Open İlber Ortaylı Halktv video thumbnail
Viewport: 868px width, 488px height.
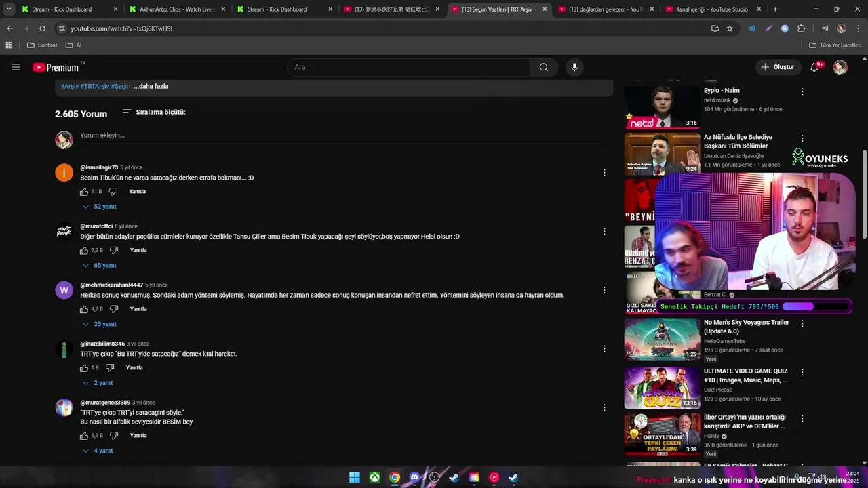click(662, 434)
